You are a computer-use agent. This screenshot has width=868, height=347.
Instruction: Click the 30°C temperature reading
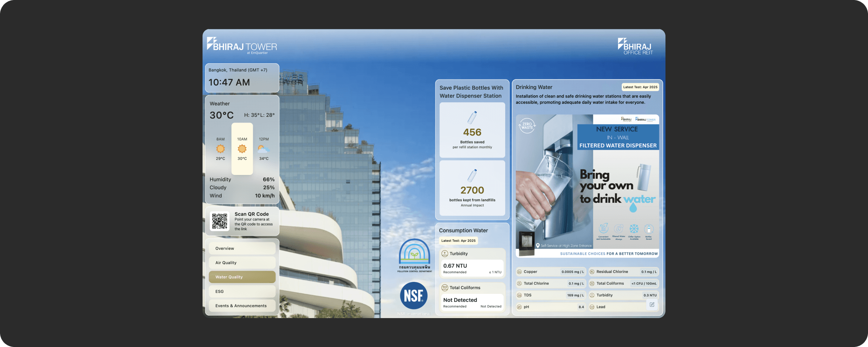pyautogui.click(x=222, y=115)
